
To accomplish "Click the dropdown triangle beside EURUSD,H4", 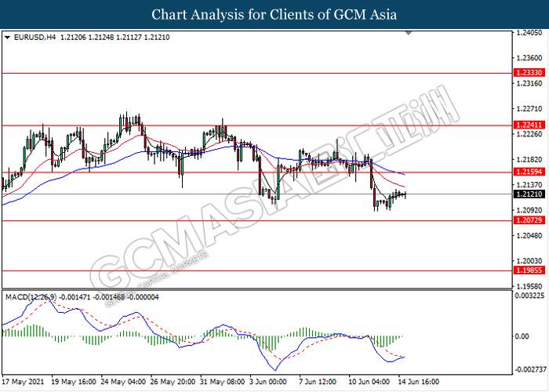I will (x=7, y=38).
